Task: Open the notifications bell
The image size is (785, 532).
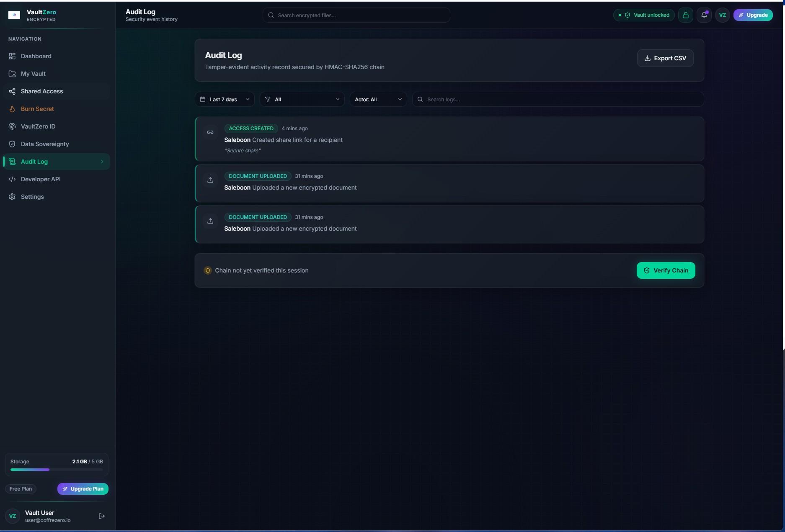Action: point(704,15)
